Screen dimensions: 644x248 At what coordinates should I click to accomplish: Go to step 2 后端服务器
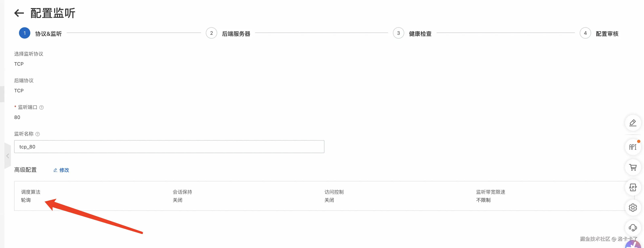pos(212,33)
